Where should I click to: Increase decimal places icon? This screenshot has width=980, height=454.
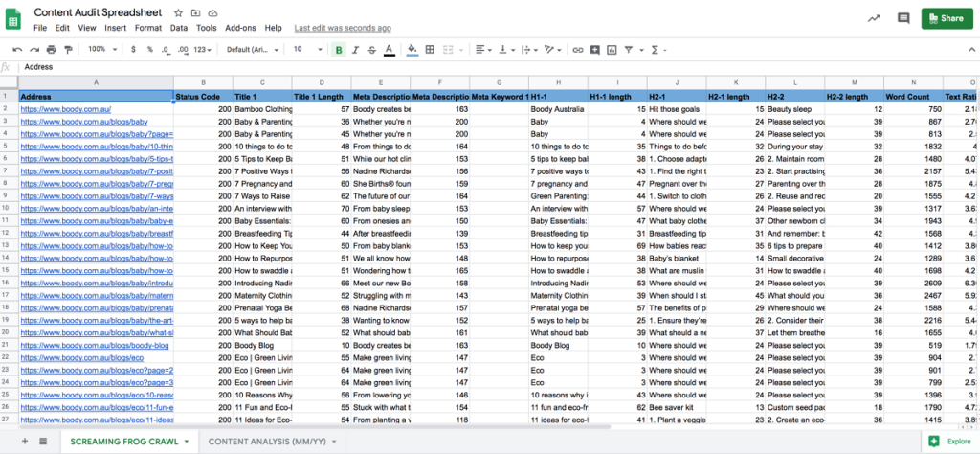pos(183,50)
